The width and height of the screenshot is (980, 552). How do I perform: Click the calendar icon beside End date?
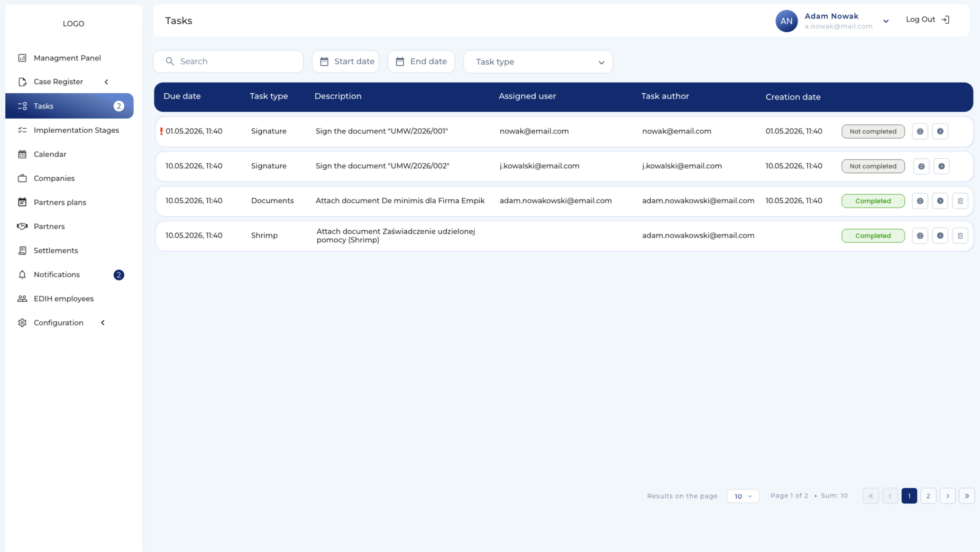[x=400, y=61]
